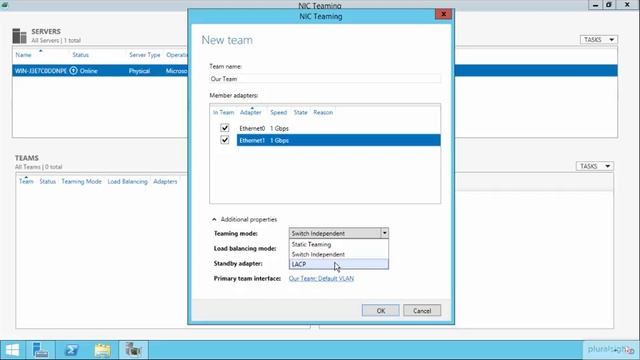Open Server Manager from the taskbar

[40, 350]
